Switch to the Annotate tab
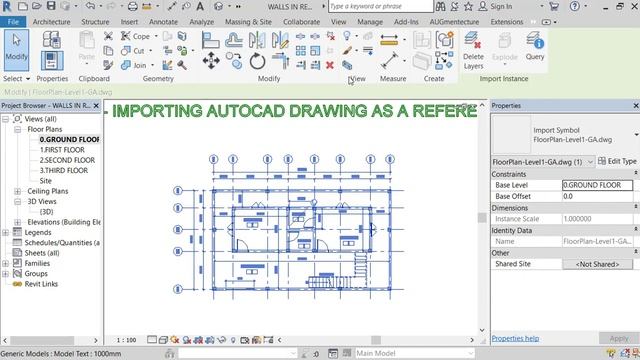640x360 pixels. [163, 22]
